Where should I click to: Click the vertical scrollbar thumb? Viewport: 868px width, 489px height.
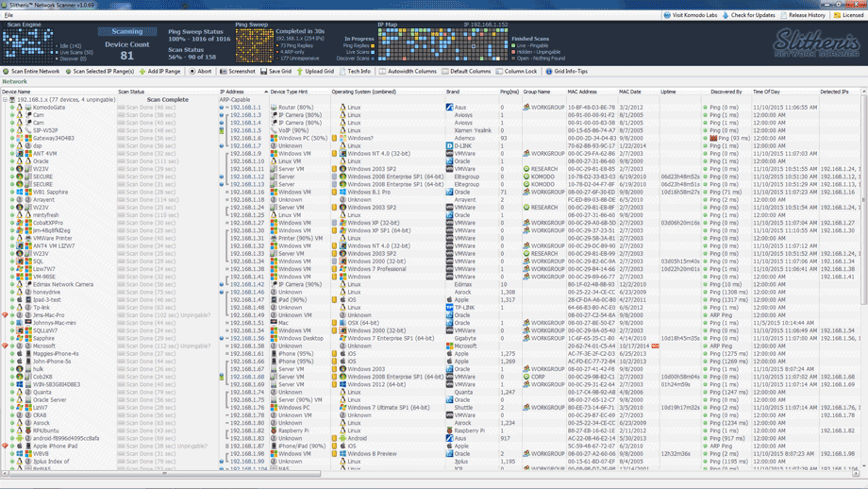pos(864,199)
